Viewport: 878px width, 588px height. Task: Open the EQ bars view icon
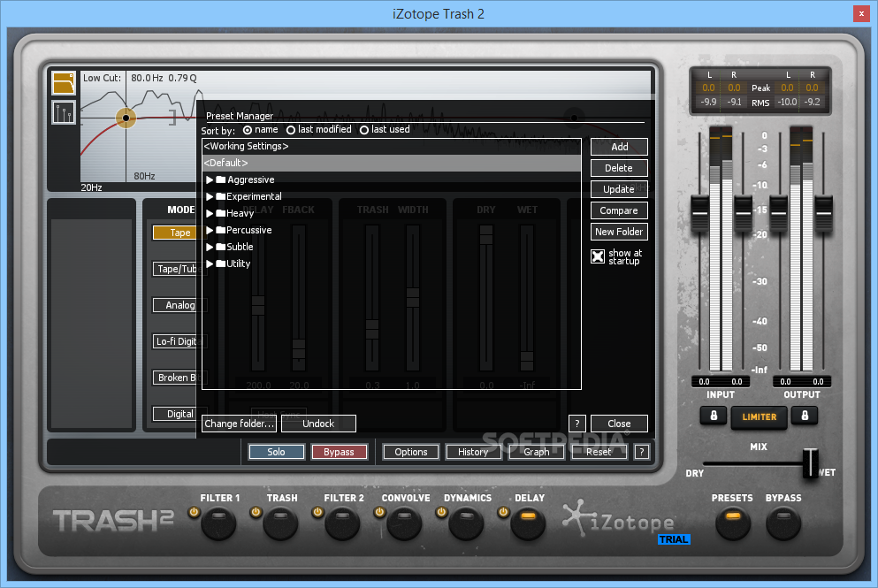(64, 112)
